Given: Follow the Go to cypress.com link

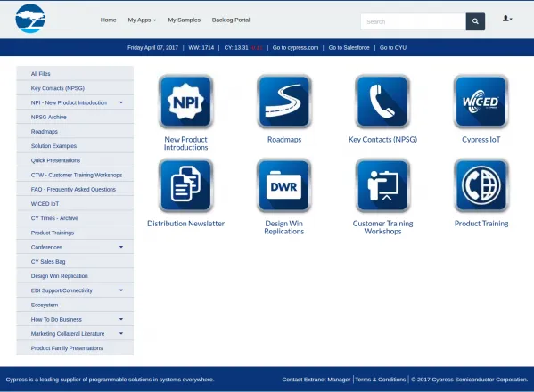Looking at the screenshot, I should (295, 47).
